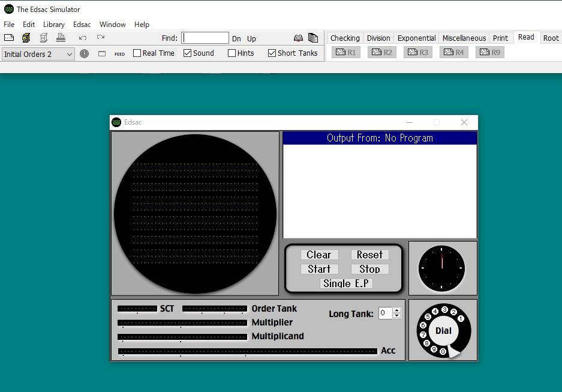Image resolution: width=562 pixels, height=392 pixels.
Task: Open the File menu
Action: tap(9, 25)
